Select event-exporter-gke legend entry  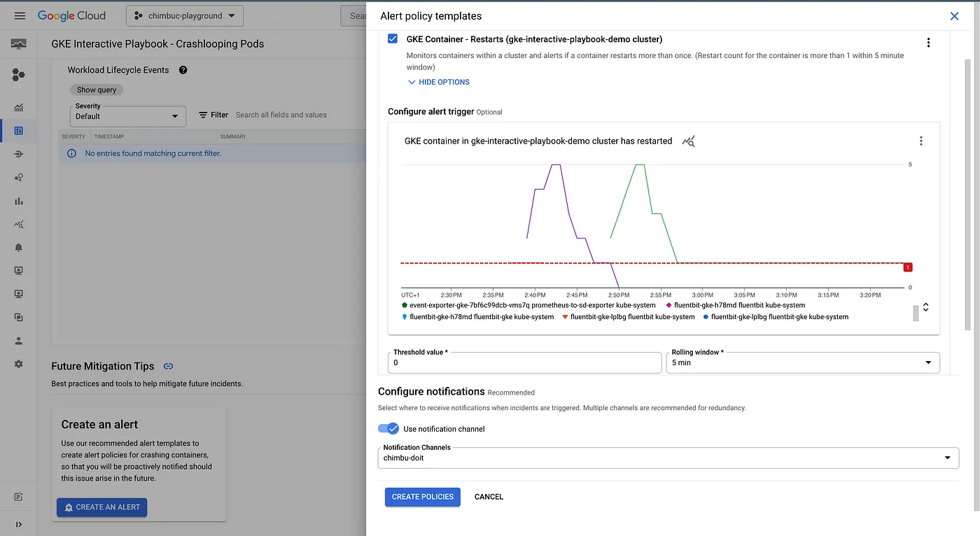(528, 305)
